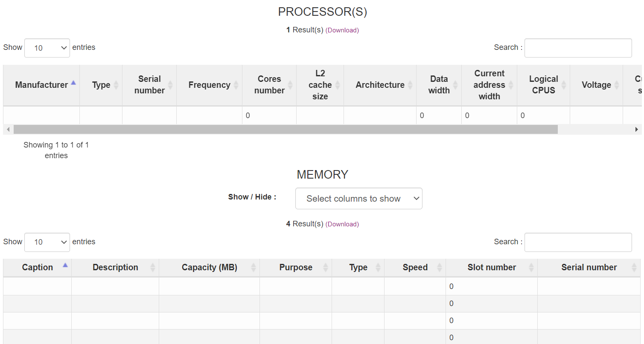Sort processors by Voltage
Screen dimensions: 644x344
point(596,85)
